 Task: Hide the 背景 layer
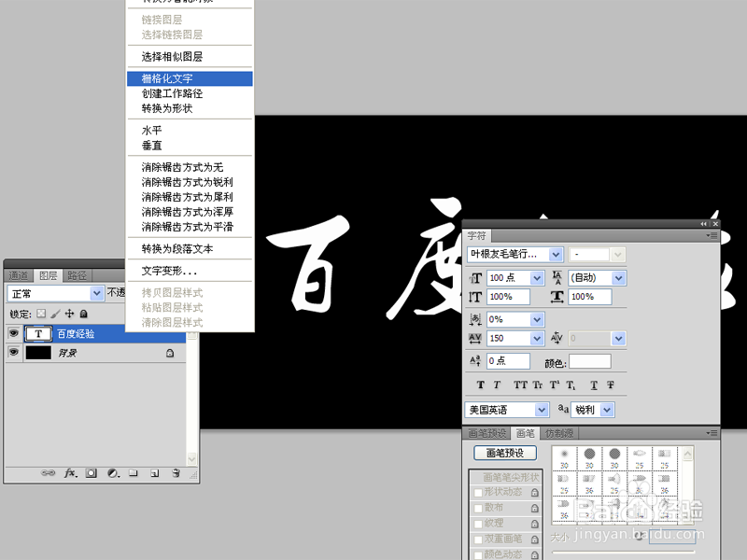14,353
